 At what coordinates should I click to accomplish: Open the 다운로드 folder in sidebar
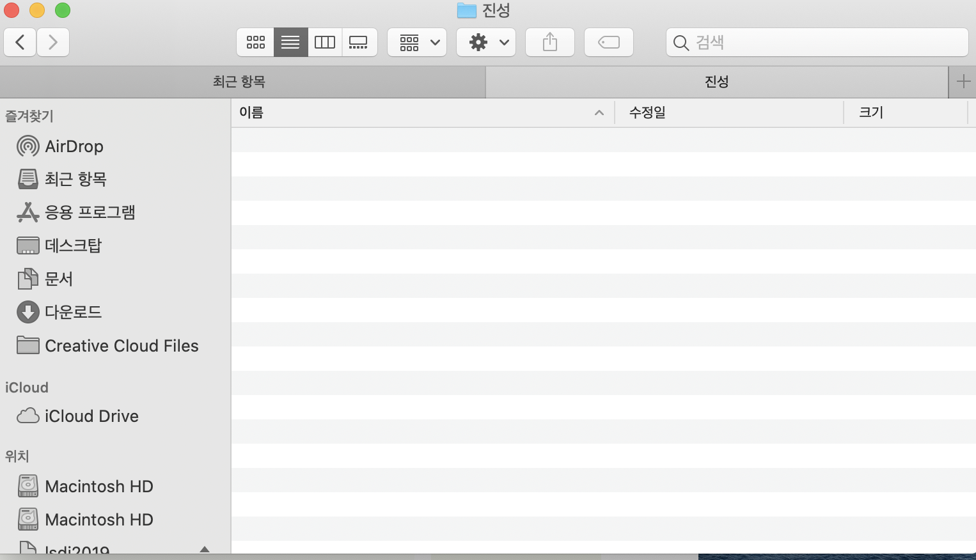click(115, 312)
